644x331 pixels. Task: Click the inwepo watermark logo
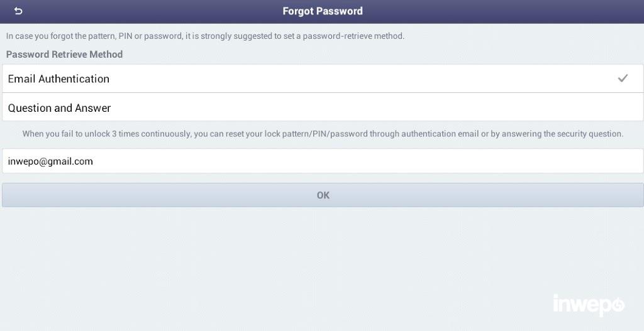(x=588, y=305)
